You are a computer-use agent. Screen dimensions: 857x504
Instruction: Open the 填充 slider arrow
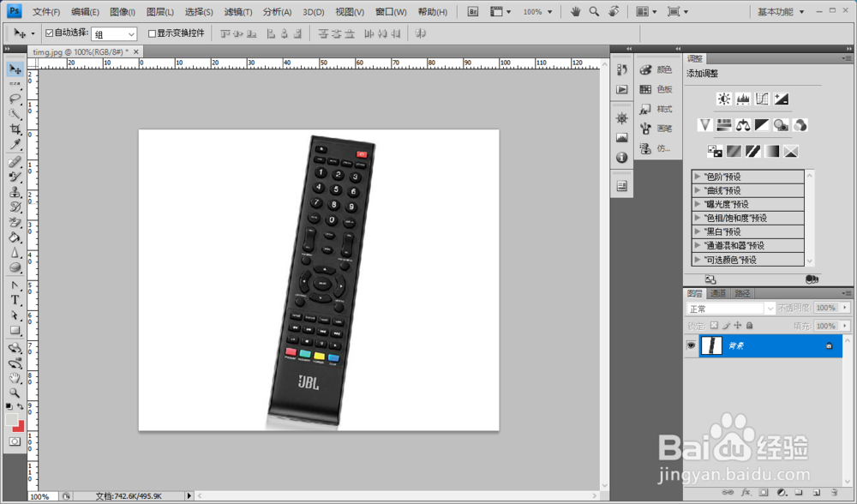click(844, 326)
